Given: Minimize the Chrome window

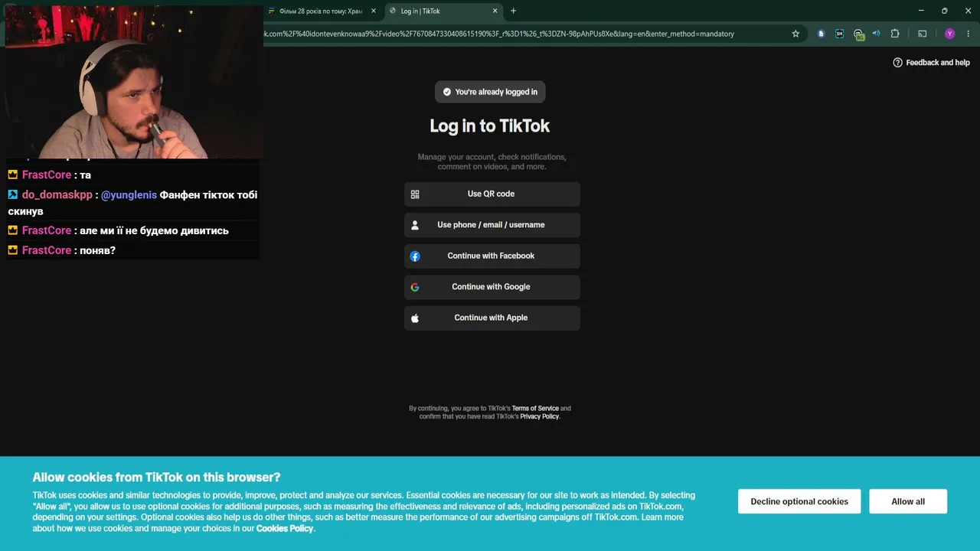Looking at the screenshot, I should tap(921, 11).
